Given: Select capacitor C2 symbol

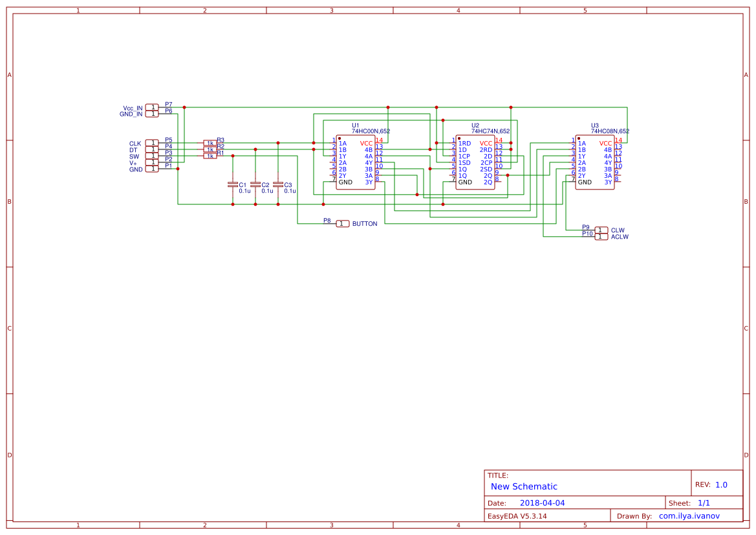Looking at the screenshot, I should (255, 184).
